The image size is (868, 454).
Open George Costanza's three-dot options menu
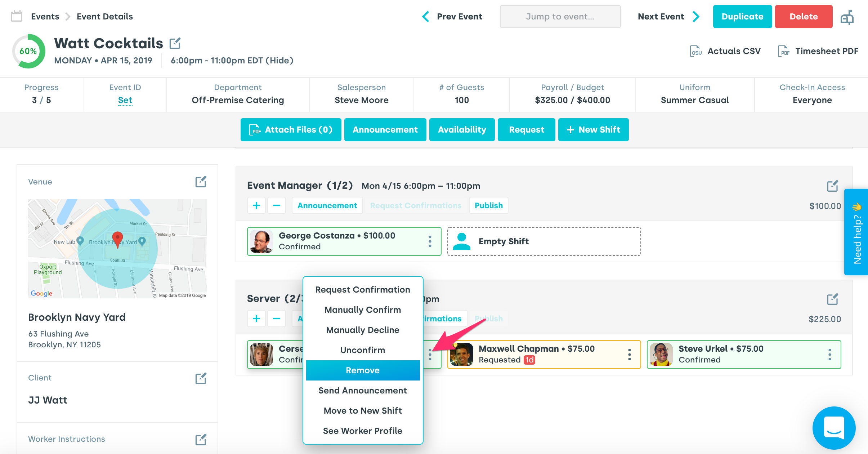pos(430,241)
